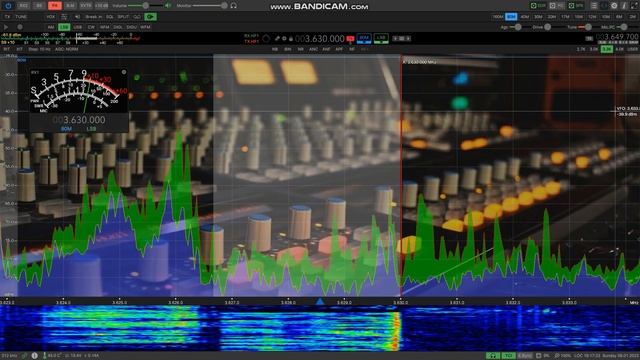Switch mode to WFM
This screenshot has width=640, height=360.
[x=145, y=27]
